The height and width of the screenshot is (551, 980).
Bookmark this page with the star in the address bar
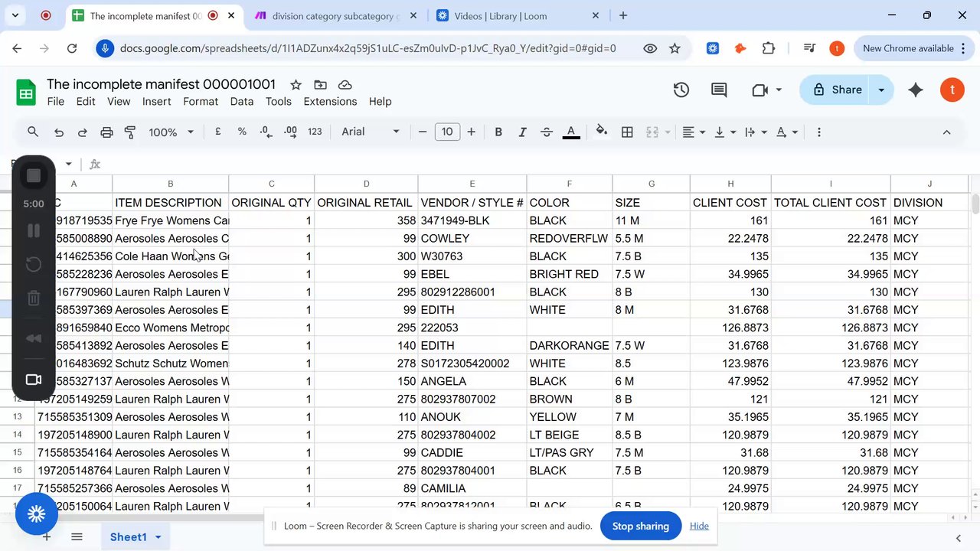pyautogui.click(x=675, y=48)
